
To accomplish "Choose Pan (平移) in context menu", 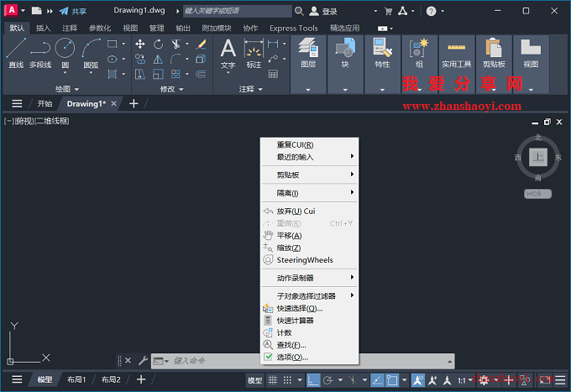I will 310,236.
